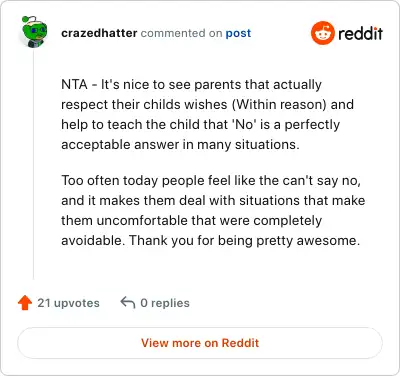Click line "them uncomfortable that were completely"
The image size is (400, 376).
(192, 221)
